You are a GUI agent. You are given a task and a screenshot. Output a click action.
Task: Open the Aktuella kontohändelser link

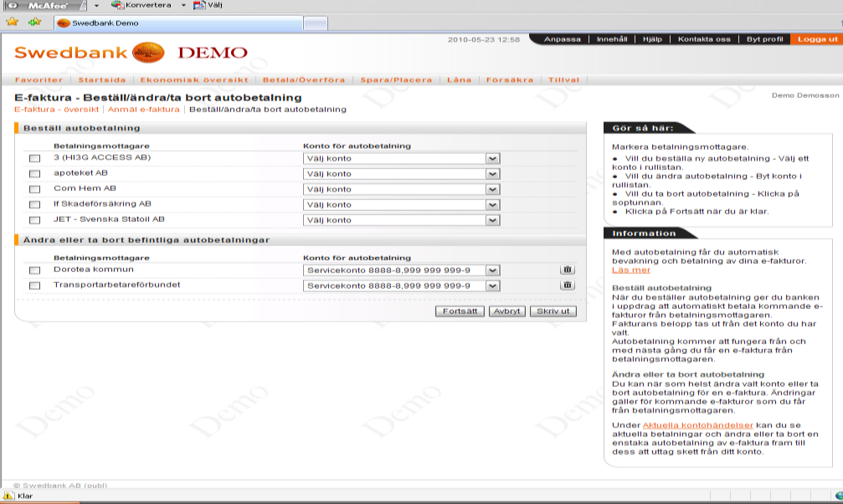click(698, 425)
